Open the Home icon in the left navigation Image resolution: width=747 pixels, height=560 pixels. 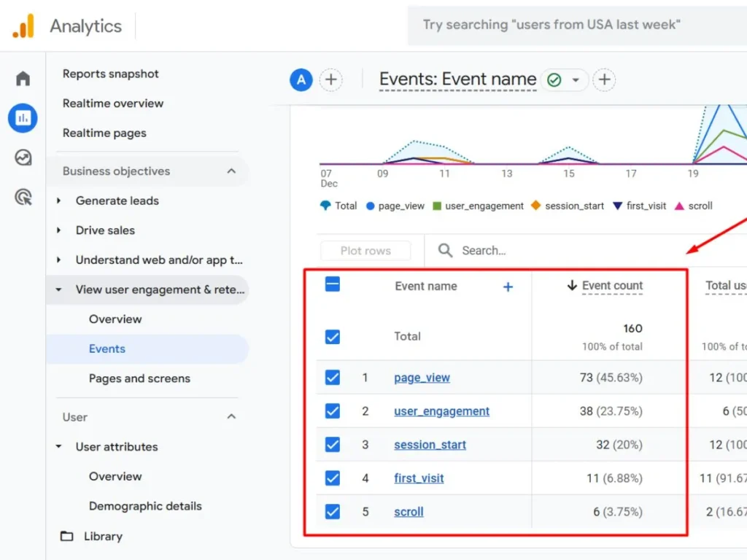[x=22, y=77]
